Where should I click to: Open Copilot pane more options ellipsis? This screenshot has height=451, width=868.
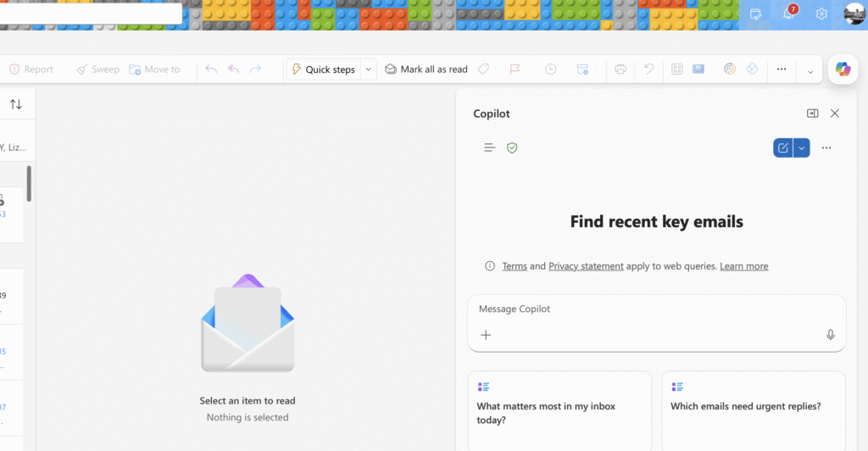coord(826,148)
